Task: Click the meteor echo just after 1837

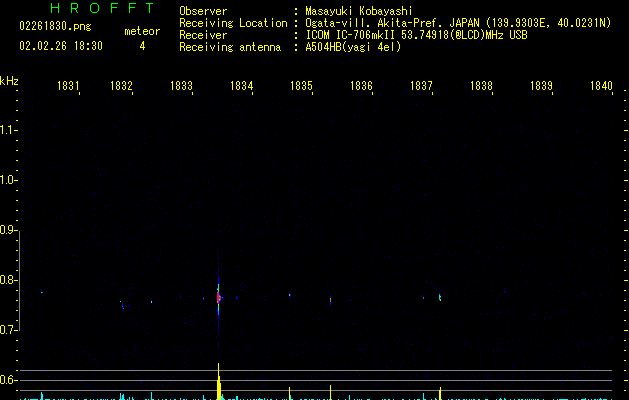Action: pyautogui.click(x=440, y=297)
